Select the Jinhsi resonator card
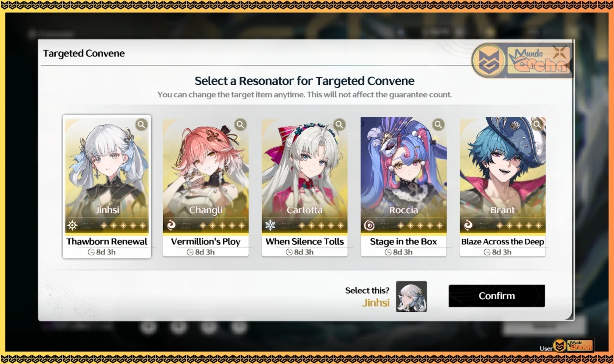 [x=107, y=187]
